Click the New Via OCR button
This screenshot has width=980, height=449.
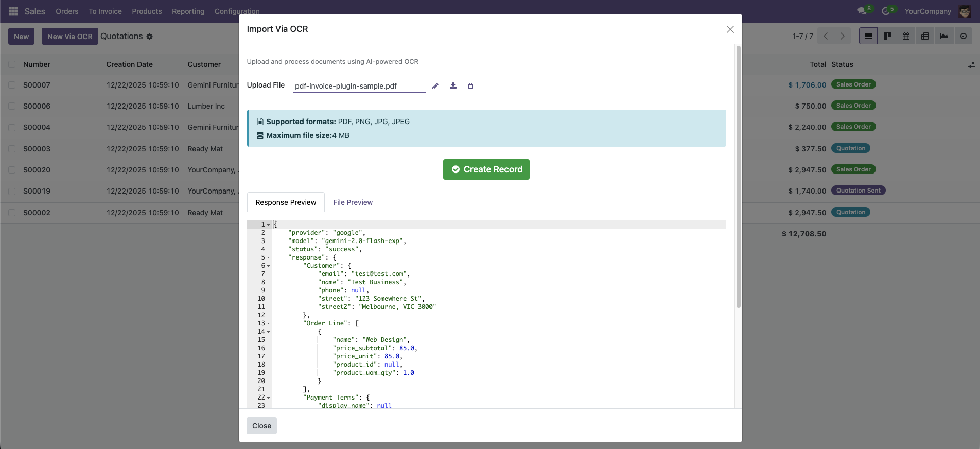70,37
